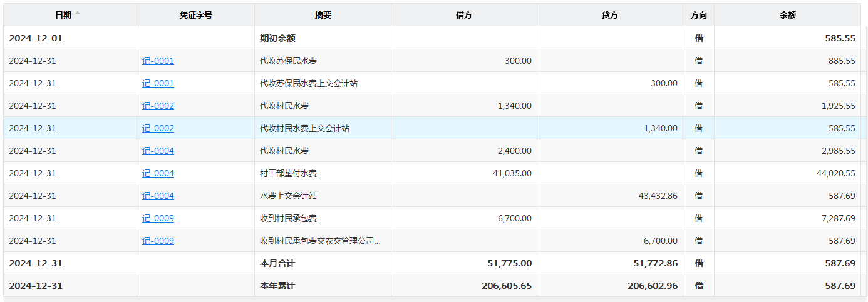Open voucher 记-0004 for 村干部垫付水费
The width and height of the screenshot is (868, 302).
click(x=158, y=173)
